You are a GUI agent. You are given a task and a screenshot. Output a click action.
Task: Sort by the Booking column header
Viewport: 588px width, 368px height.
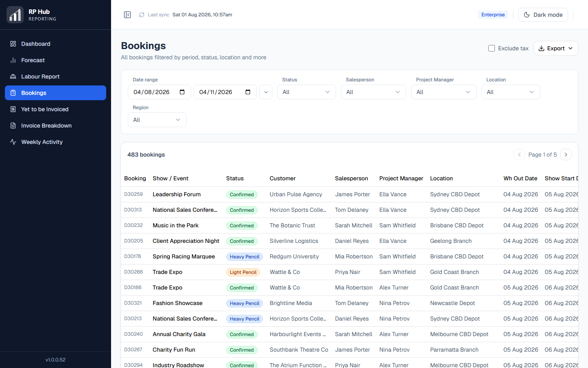coord(135,178)
